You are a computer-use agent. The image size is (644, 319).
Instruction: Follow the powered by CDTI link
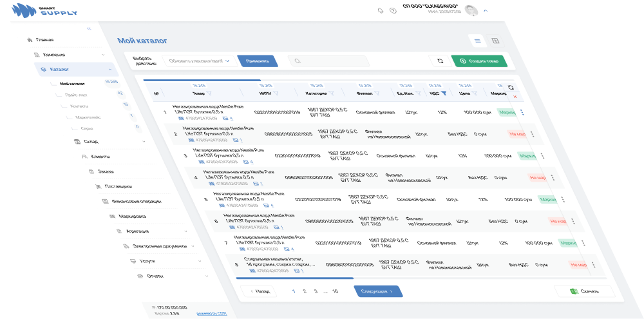click(x=211, y=313)
